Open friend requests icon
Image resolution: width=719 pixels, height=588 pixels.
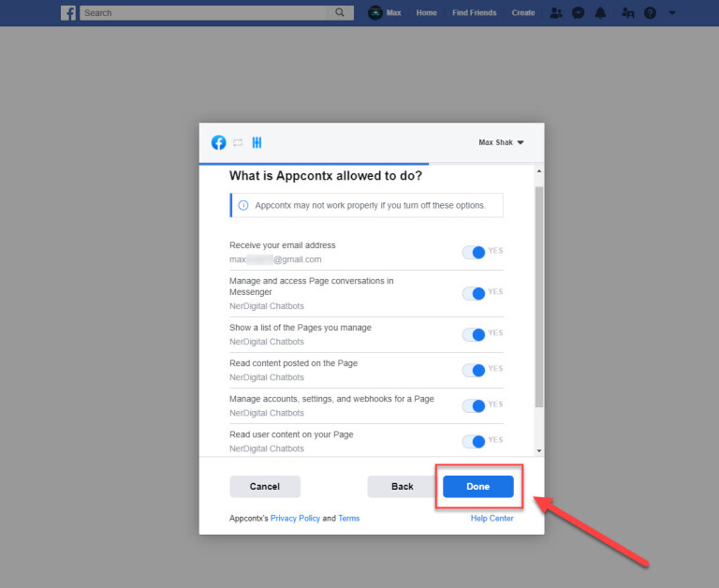pyautogui.click(x=556, y=13)
